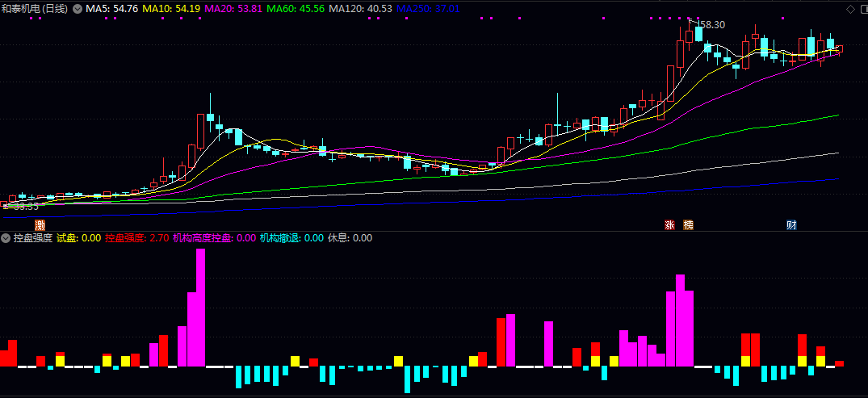Click the 榜 event marker icon

688,224
